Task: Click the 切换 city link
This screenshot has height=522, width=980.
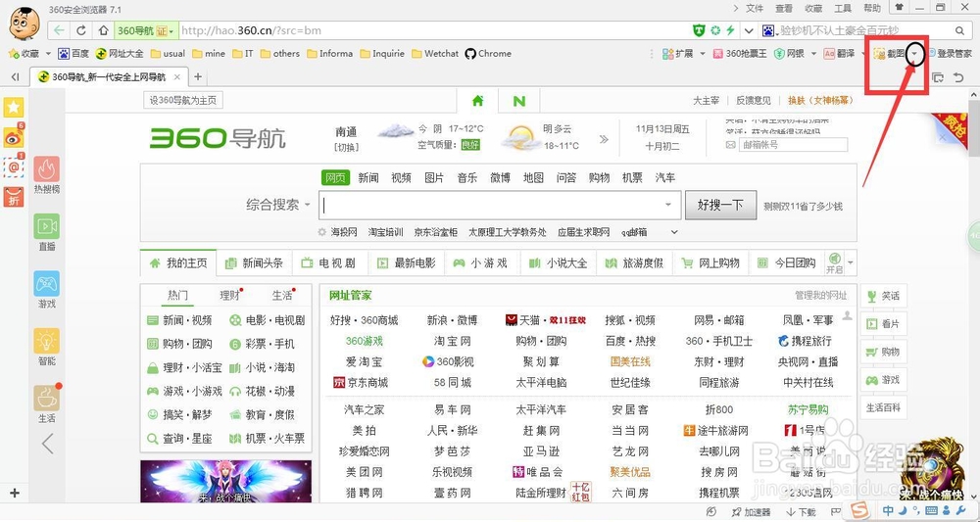Action: point(346,147)
